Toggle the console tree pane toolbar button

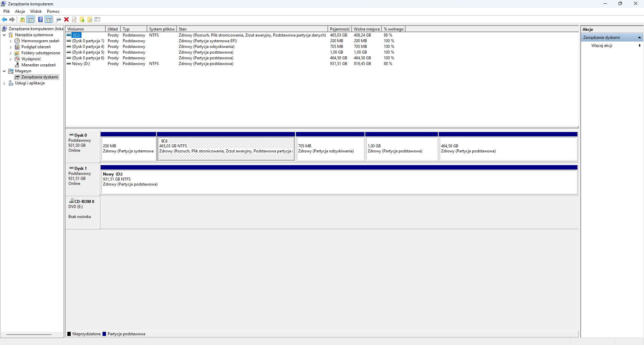tap(31, 19)
